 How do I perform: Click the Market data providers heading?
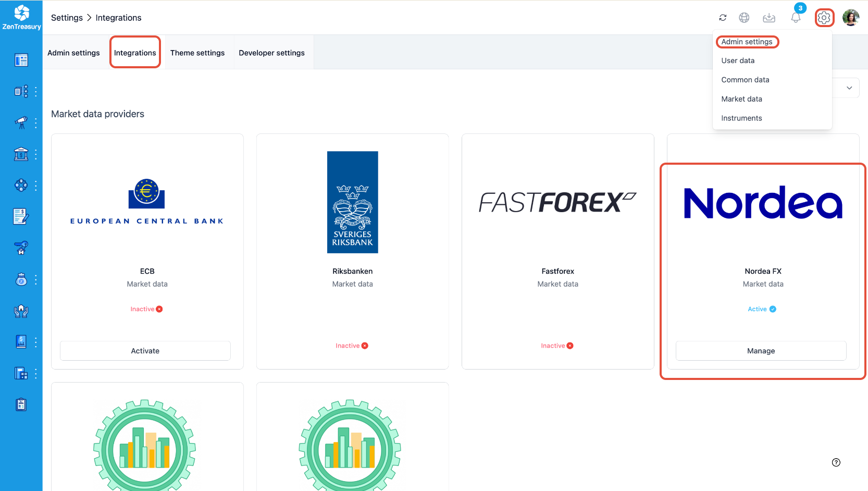pos(98,114)
